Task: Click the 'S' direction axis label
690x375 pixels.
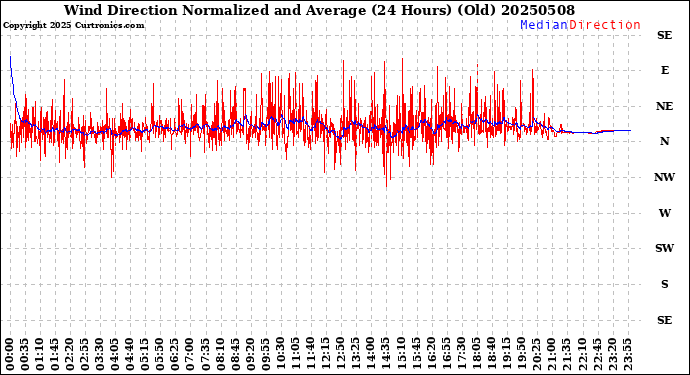Action: tap(665, 284)
